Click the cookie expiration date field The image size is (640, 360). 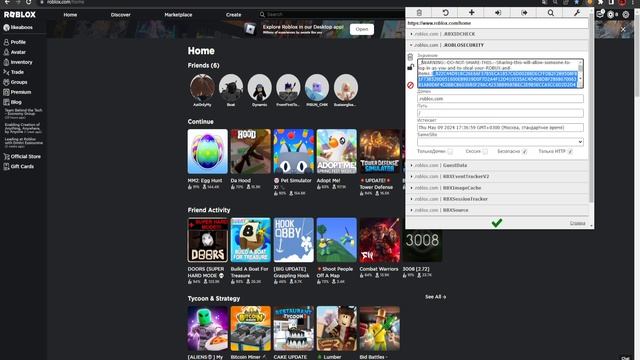point(500,127)
